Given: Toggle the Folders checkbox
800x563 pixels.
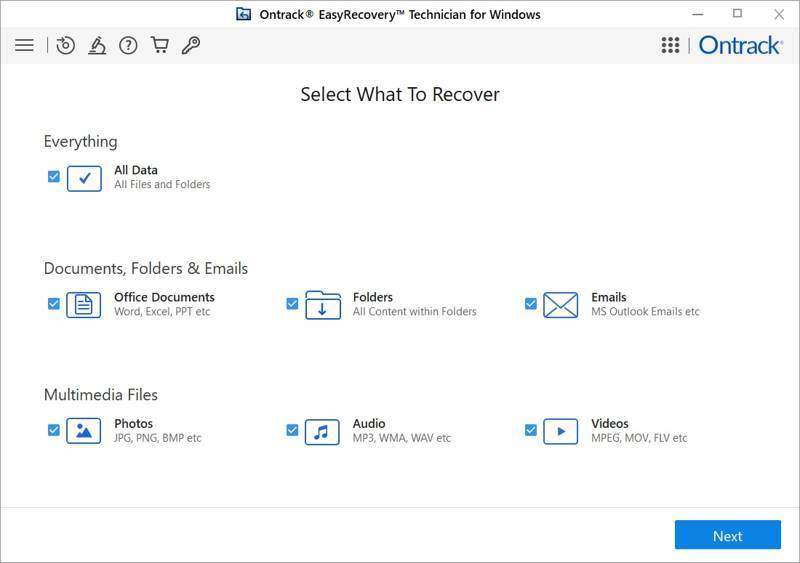Looking at the screenshot, I should tap(292, 304).
